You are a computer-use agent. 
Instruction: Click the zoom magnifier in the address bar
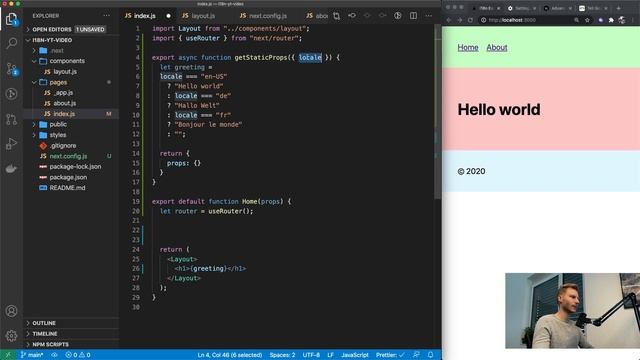(x=576, y=20)
